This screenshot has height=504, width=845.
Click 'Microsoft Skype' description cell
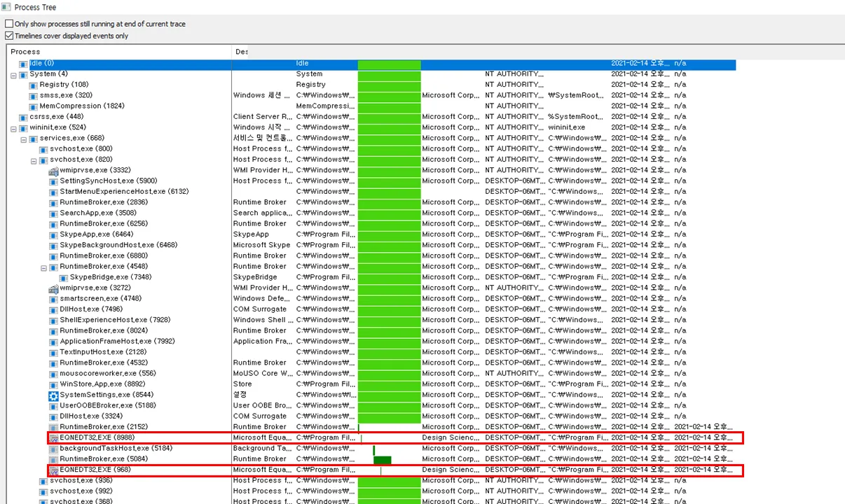pos(261,246)
